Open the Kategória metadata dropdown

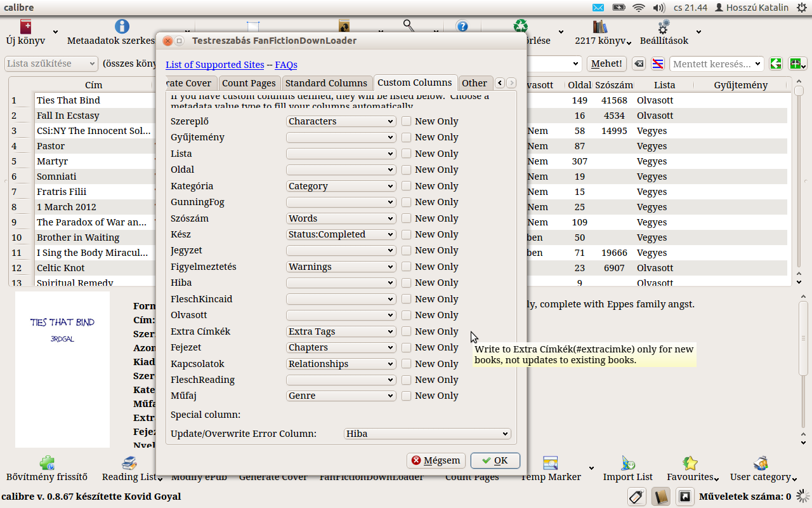(x=341, y=186)
